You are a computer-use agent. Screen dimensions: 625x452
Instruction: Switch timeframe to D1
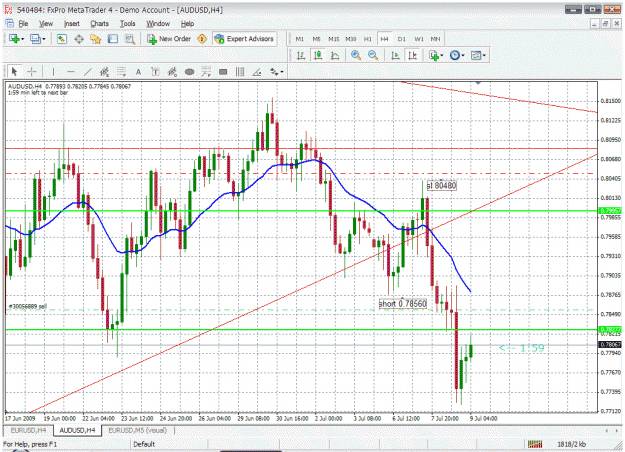click(401, 39)
